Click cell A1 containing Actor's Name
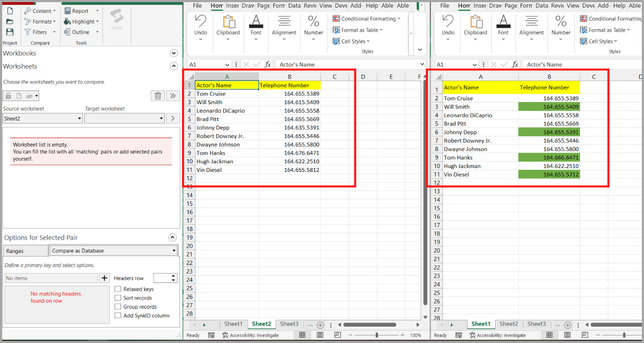Viewport: 644px width, 343px height. (227, 85)
